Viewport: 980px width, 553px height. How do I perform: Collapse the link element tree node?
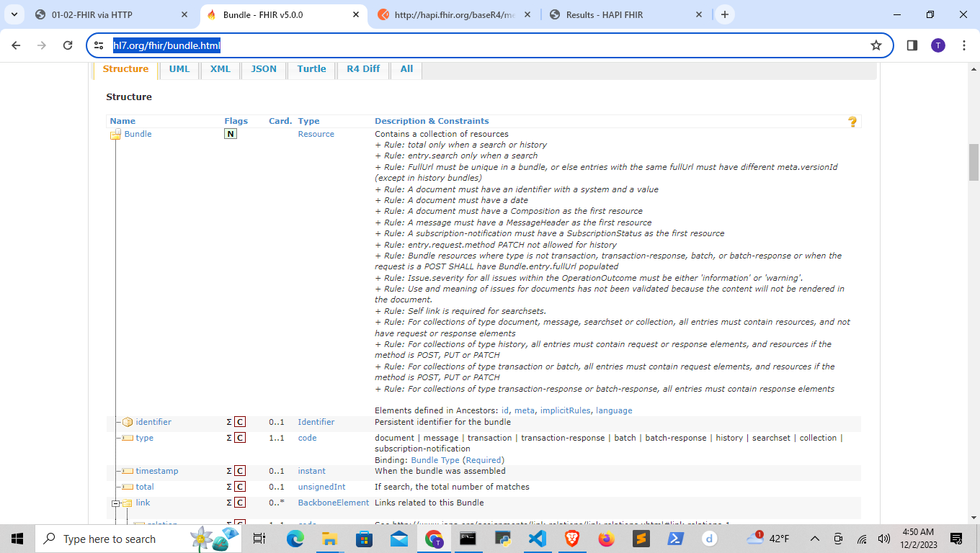115,503
